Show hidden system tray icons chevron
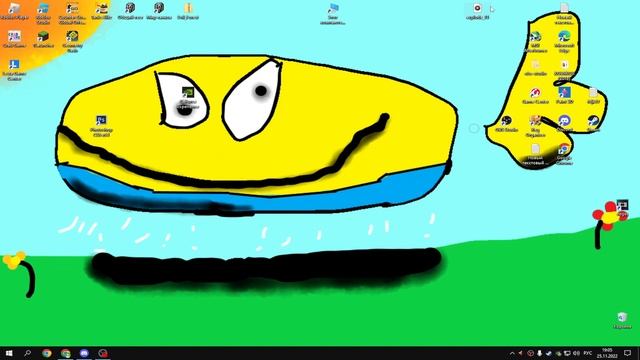 point(512,353)
